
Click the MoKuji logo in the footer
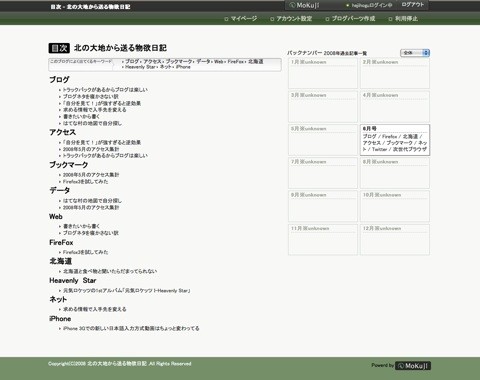coord(413,366)
